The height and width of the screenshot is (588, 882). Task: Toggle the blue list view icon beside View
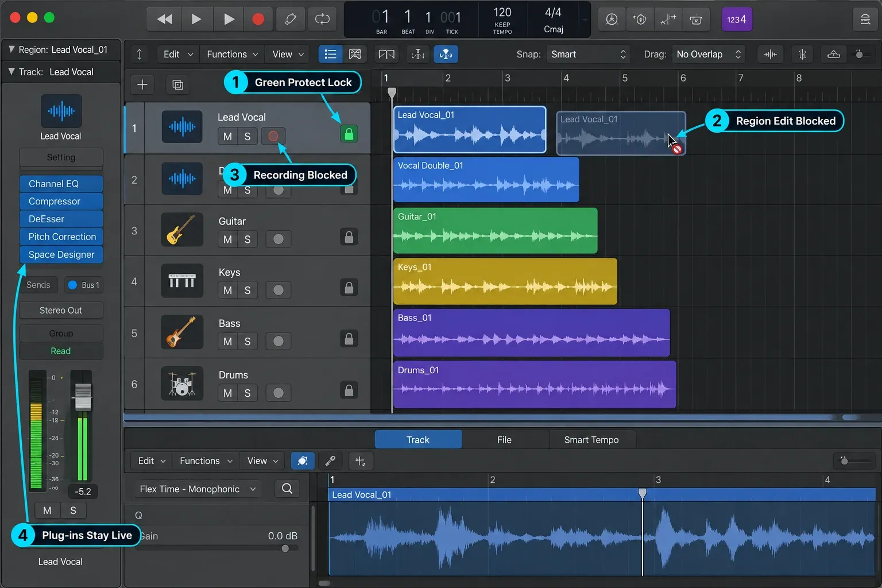pos(330,54)
